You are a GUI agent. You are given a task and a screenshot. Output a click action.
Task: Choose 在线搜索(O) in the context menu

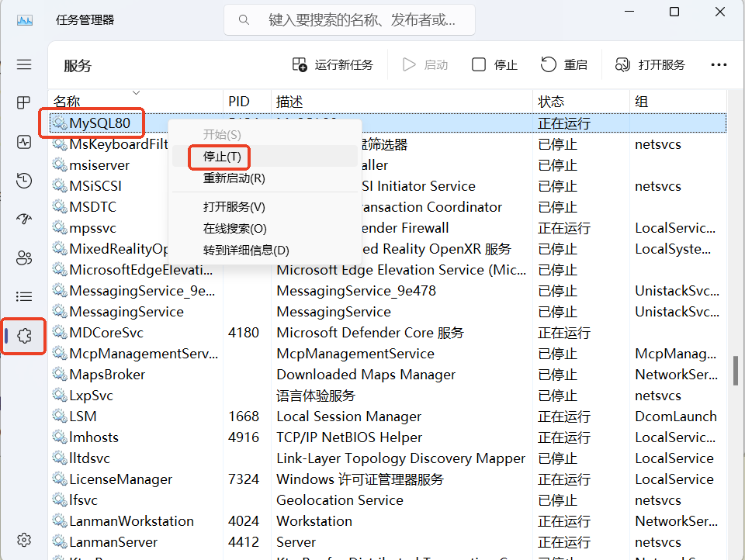coord(265,229)
